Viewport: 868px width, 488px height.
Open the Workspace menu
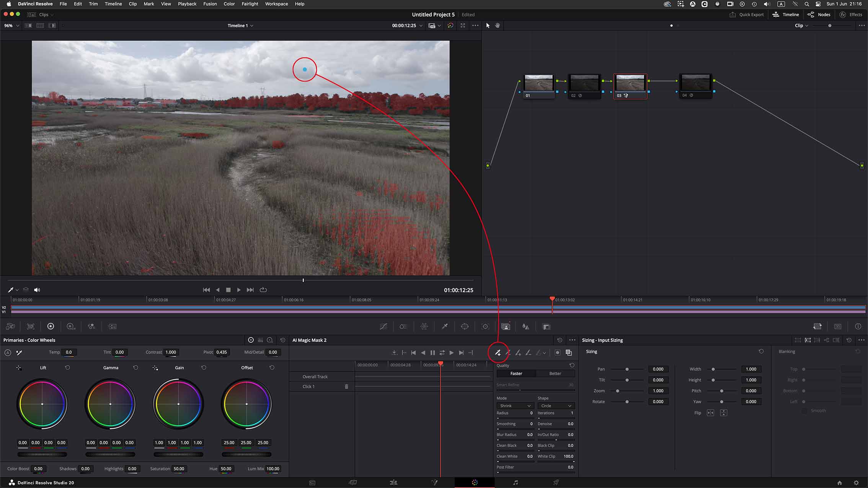[x=276, y=4]
